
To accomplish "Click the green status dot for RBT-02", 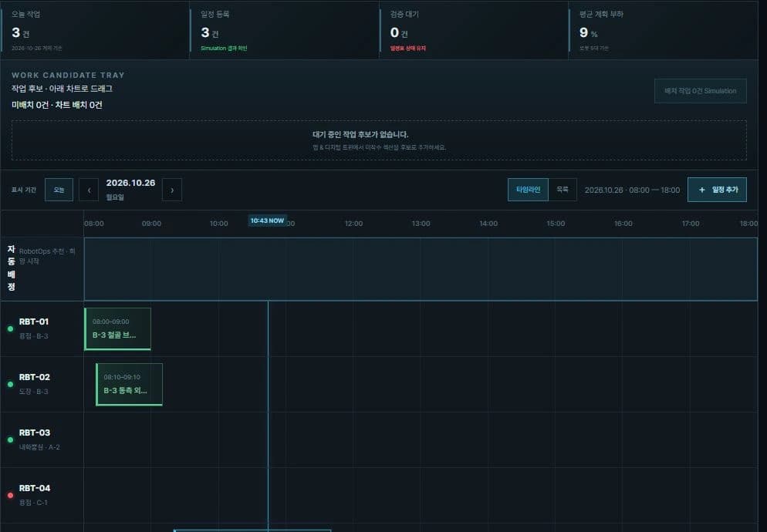I will [10, 384].
